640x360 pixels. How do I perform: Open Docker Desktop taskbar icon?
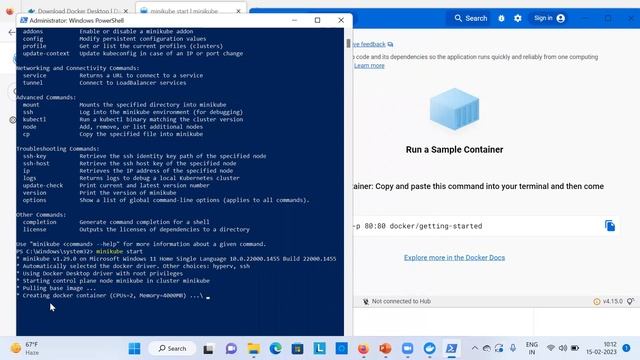click(429, 349)
